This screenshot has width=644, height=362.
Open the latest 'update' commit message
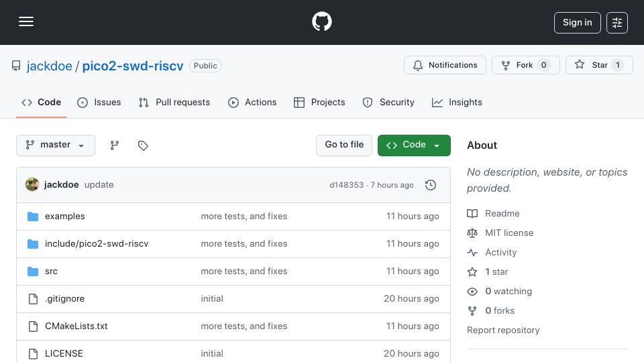(x=99, y=185)
